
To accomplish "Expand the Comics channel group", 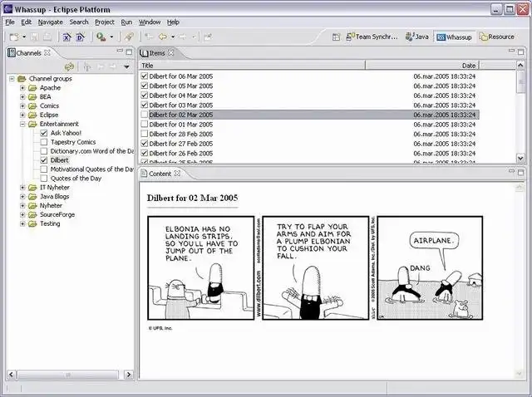I will (x=22, y=105).
